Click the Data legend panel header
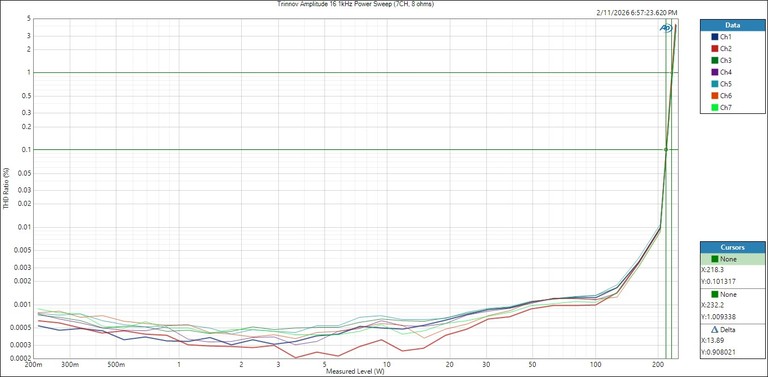 732,25
